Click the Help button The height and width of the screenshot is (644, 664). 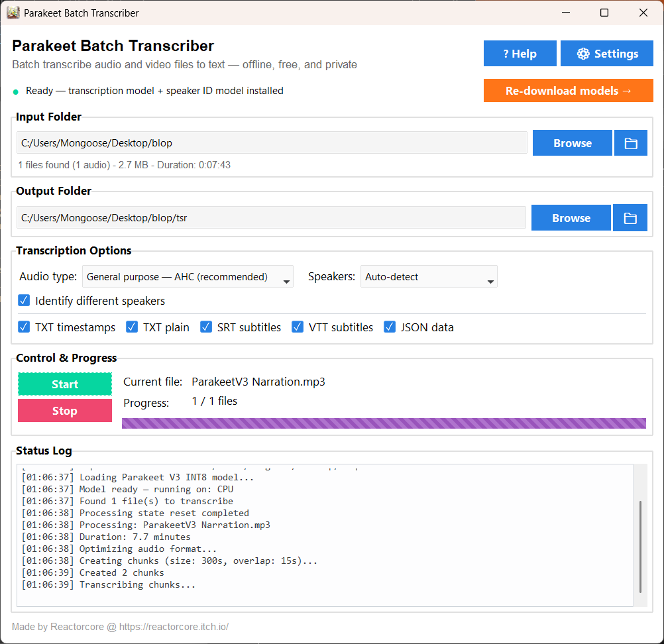click(x=520, y=54)
